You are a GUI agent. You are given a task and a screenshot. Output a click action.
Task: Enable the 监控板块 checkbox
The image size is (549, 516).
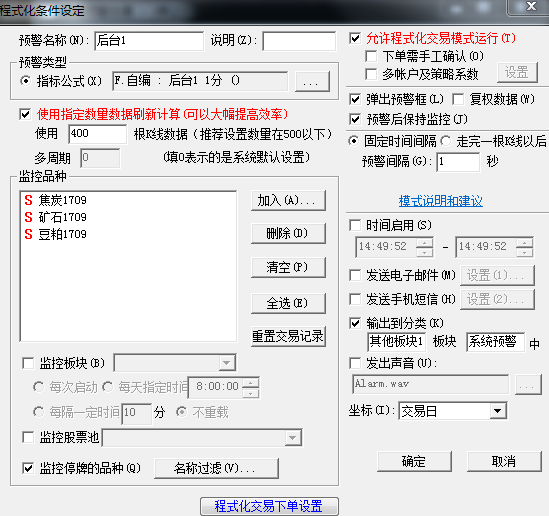(28, 363)
